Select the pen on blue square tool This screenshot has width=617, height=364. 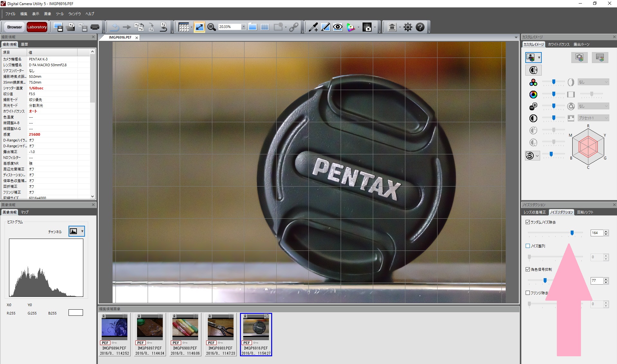click(325, 27)
